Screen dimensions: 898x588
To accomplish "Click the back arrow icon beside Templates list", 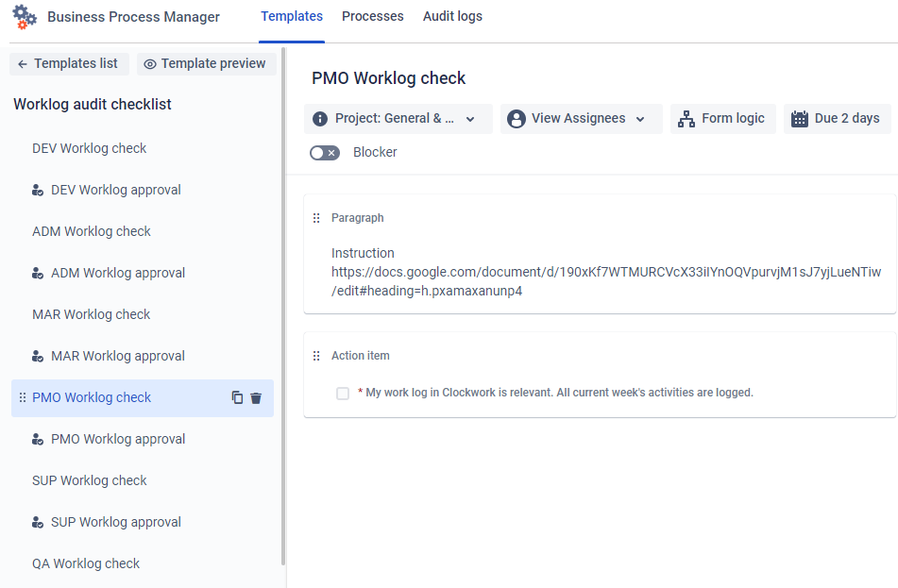I will (23, 64).
